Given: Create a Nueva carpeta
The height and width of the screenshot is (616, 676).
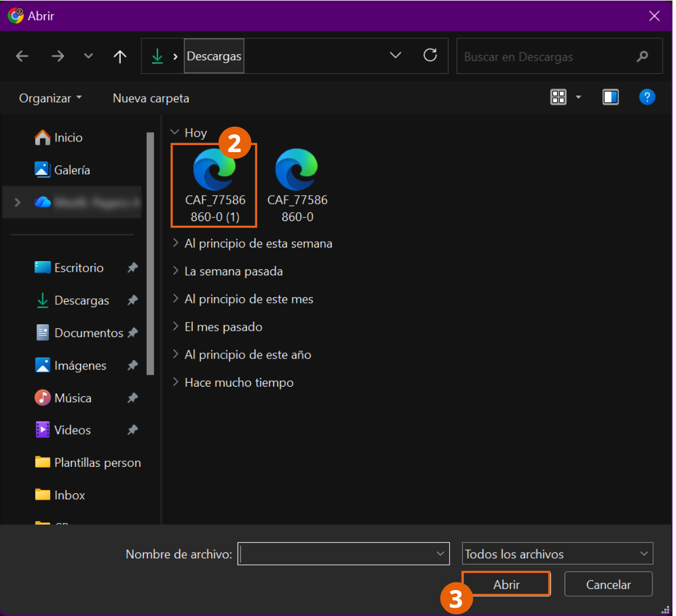Looking at the screenshot, I should click(151, 98).
